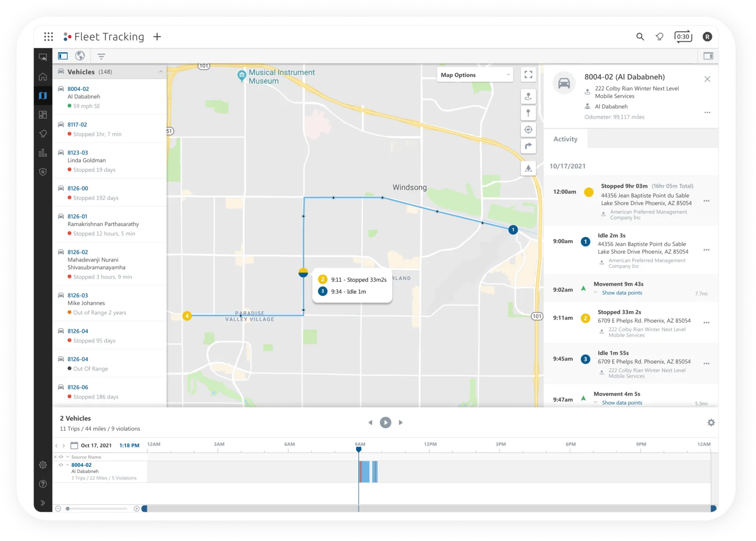Open the timer showing 0:30

click(x=683, y=36)
